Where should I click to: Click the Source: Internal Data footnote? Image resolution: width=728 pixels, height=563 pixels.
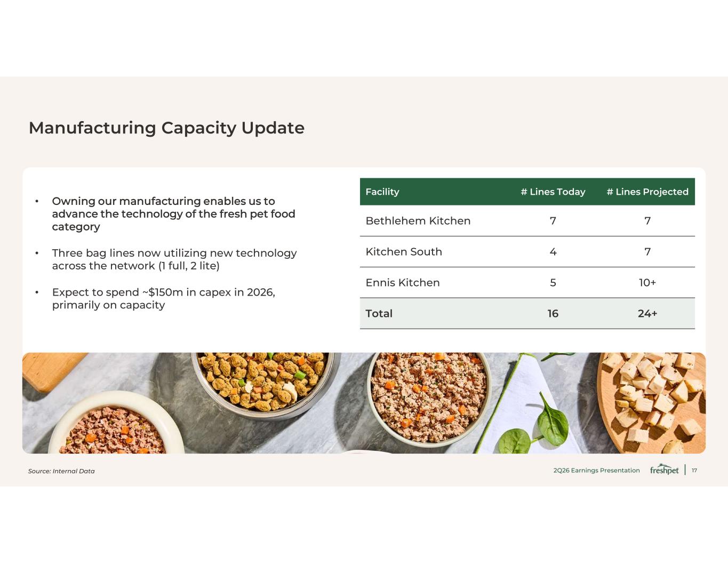pos(61,471)
